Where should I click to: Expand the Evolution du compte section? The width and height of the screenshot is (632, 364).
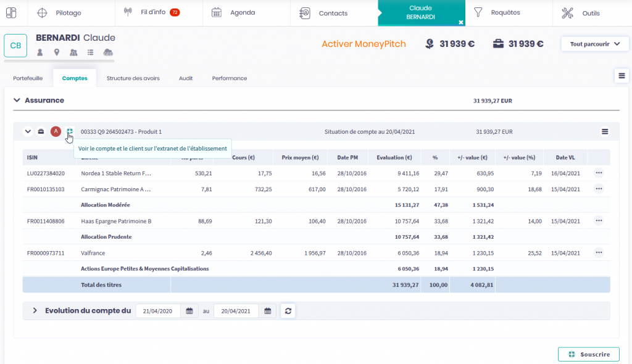[x=35, y=311]
